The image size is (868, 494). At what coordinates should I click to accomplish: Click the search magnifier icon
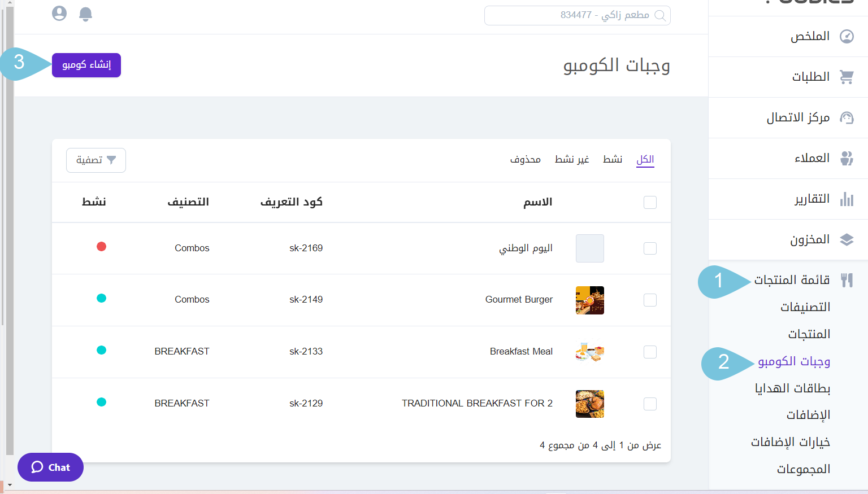tap(660, 15)
